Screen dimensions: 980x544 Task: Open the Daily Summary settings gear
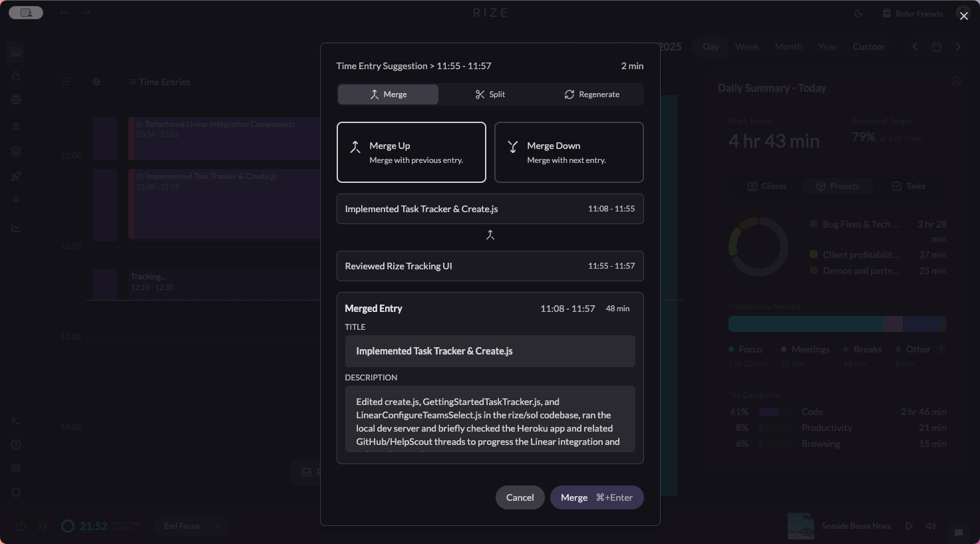[x=956, y=81]
